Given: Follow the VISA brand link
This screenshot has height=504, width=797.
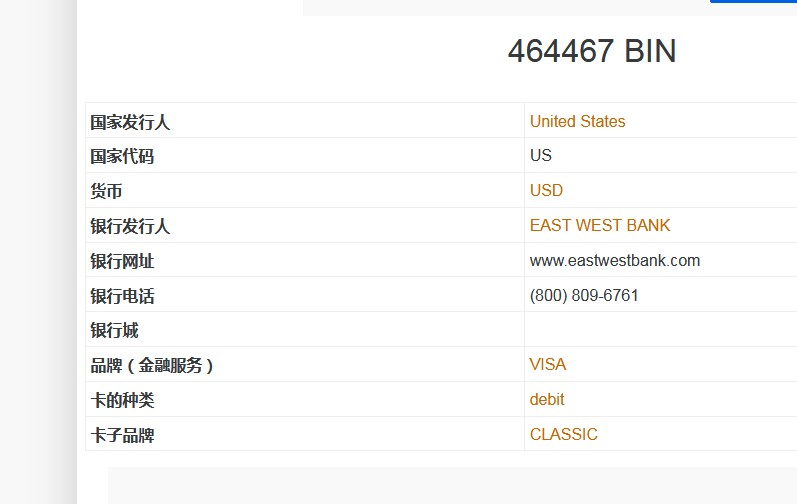Looking at the screenshot, I should point(547,364).
